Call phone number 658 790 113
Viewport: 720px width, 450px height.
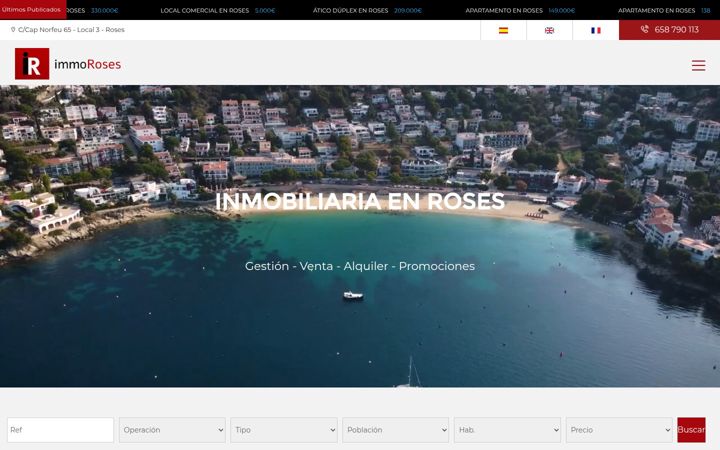(669, 29)
